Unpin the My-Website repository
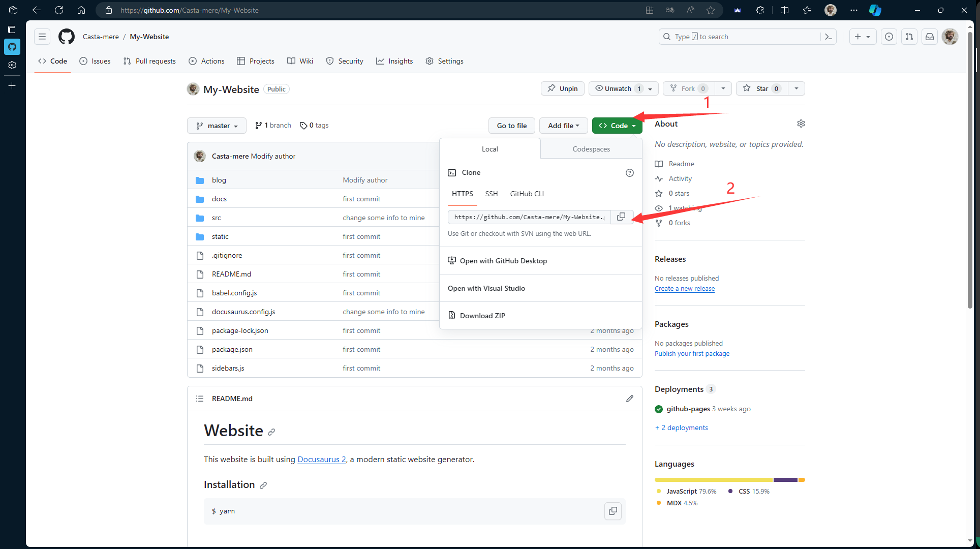 pyautogui.click(x=563, y=88)
